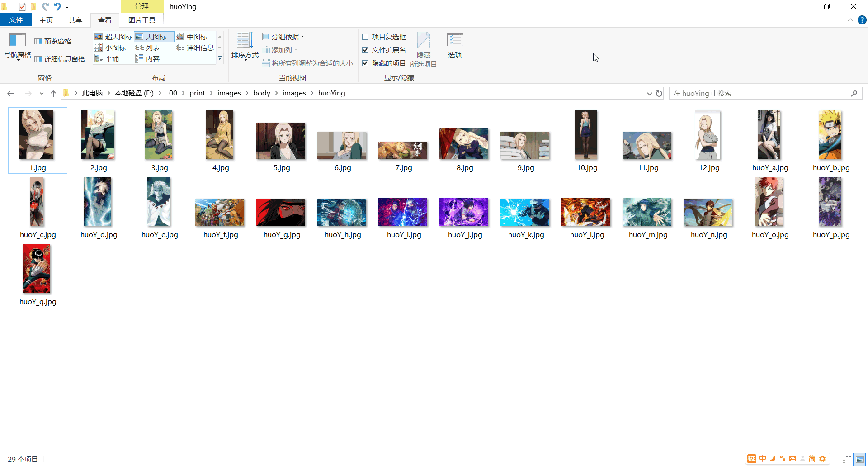Click the refresh button beside address bar
Screen dimensions: 868x466
point(659,94)
